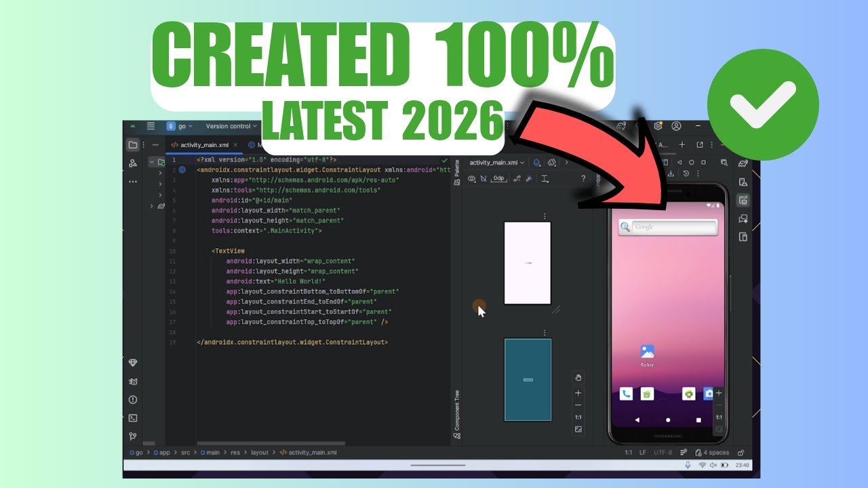Click the clear constraints icon

[517, 179]
